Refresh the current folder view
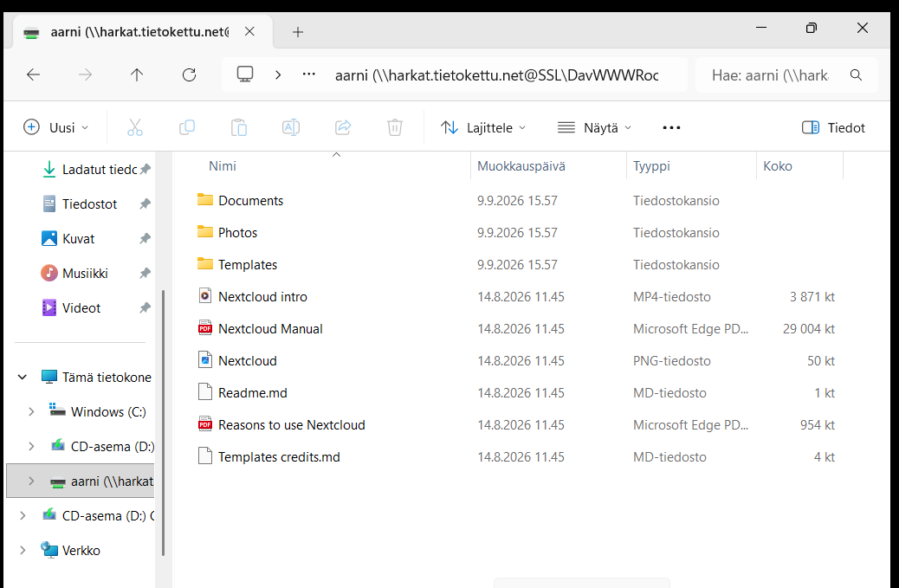 [189, 74]
